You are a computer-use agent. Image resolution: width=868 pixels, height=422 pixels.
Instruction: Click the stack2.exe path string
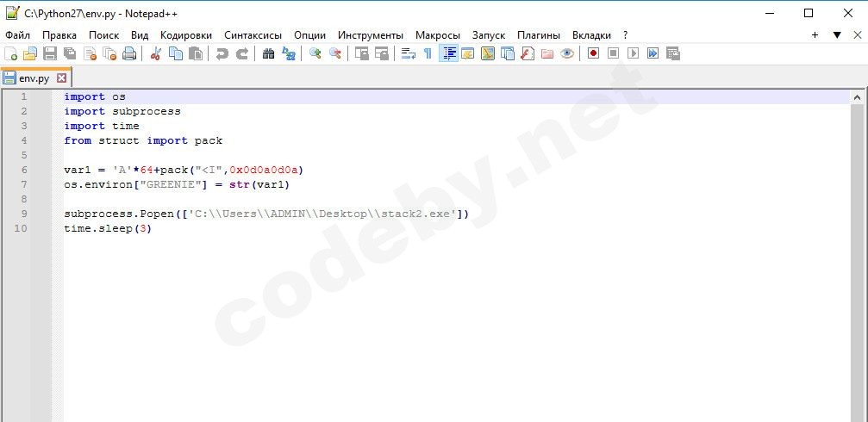point(323,214)
